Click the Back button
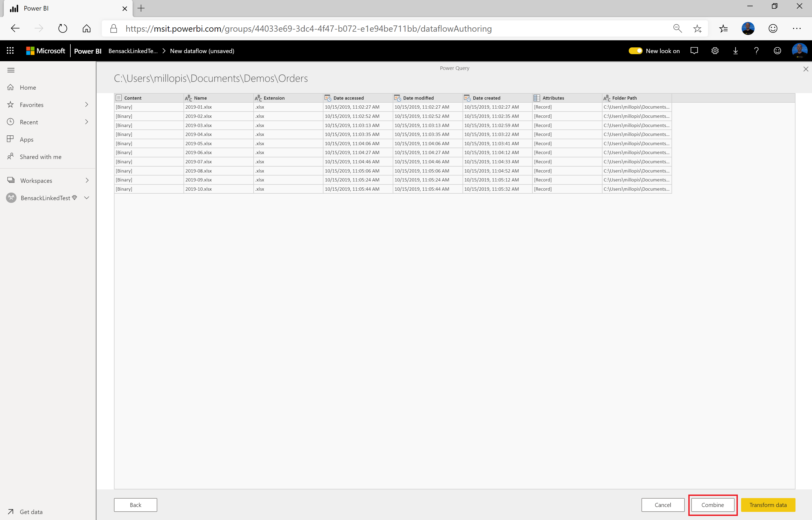The width and height of the screenshot is (812, 520). coord(136,505)
